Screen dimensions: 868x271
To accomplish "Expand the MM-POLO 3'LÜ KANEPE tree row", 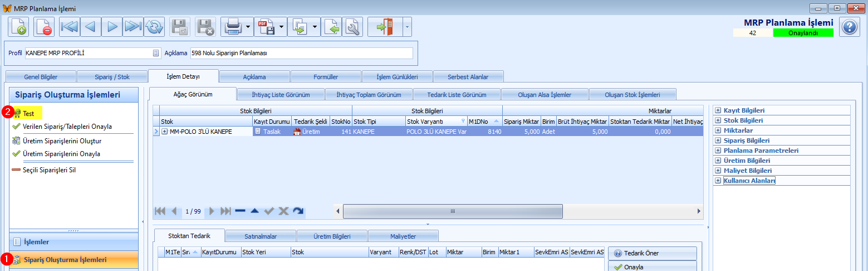I will [165, 132].
